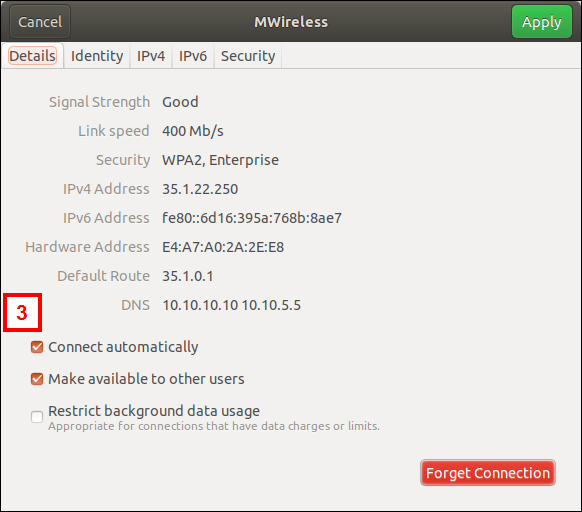Viewport: 582px width, 512px height.
Task: Apply the MWireless connection settings
Action: [x=542, y=22]
